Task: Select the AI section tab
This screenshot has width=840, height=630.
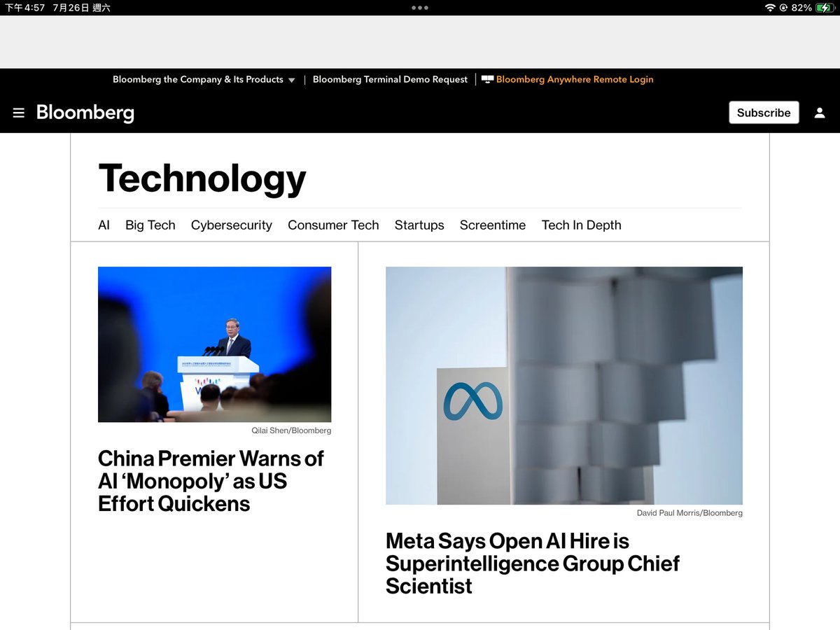Action: point(104,225)
